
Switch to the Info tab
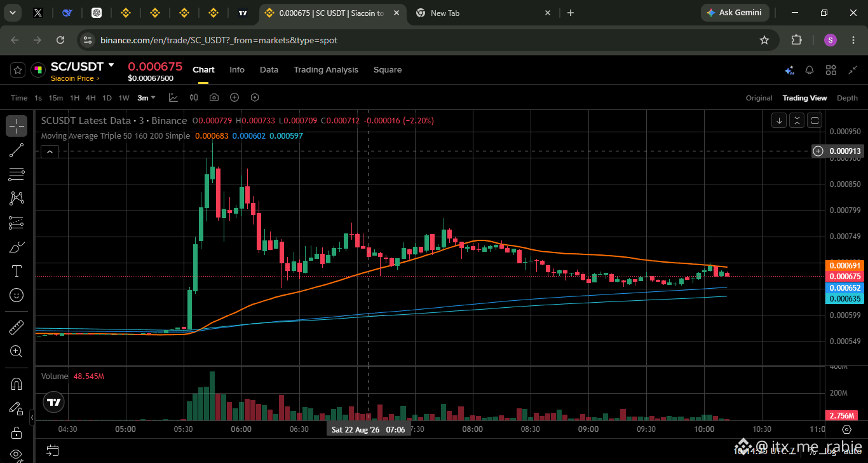pos(237,70)
